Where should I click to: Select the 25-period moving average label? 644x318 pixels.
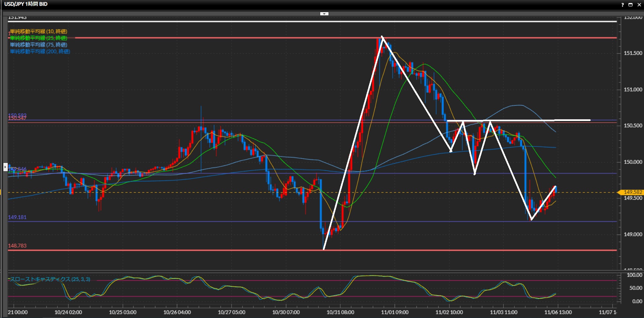39,38
